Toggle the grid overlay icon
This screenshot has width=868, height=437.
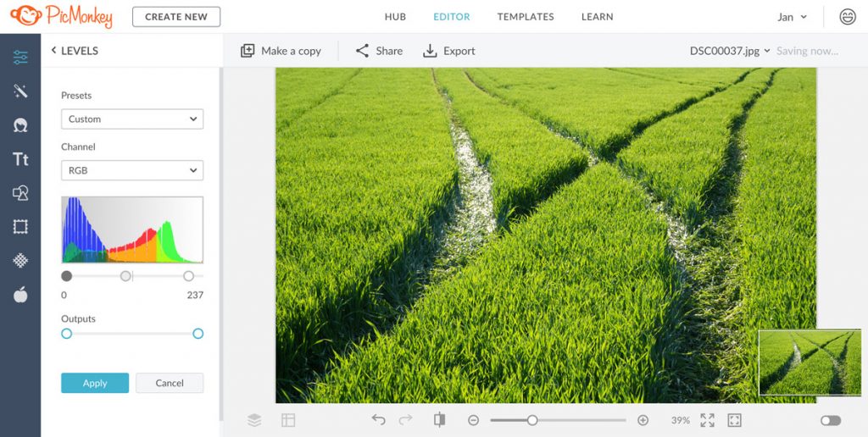point(288,420)
